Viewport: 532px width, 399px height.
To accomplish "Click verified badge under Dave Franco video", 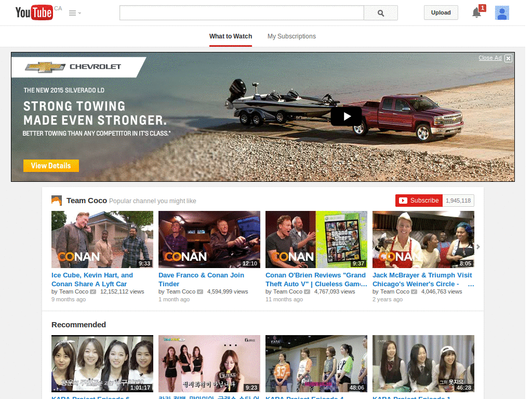I will [200, 292].
